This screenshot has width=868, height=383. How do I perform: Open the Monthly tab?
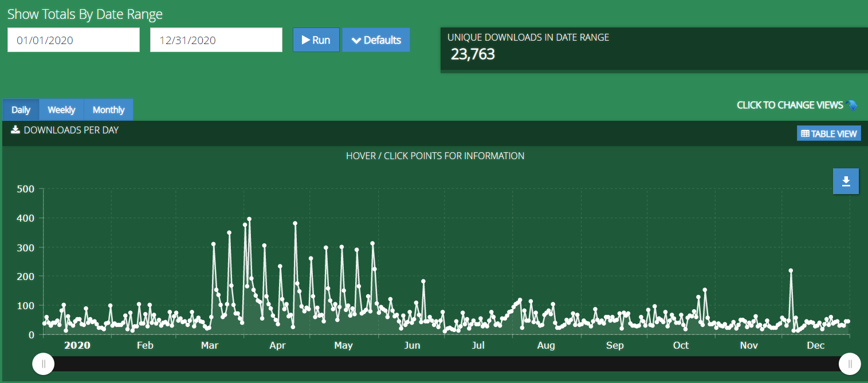108,110
